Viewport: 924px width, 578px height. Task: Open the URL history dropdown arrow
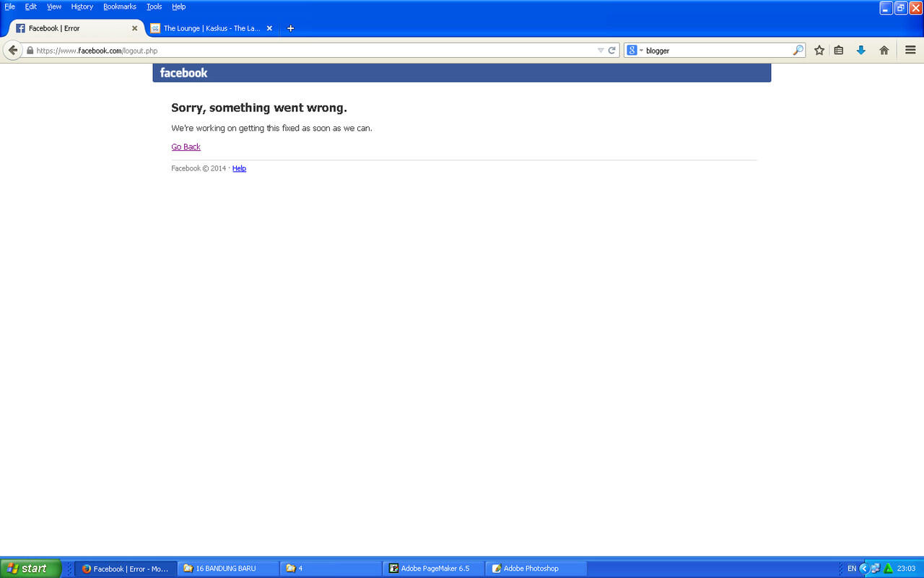601,51
